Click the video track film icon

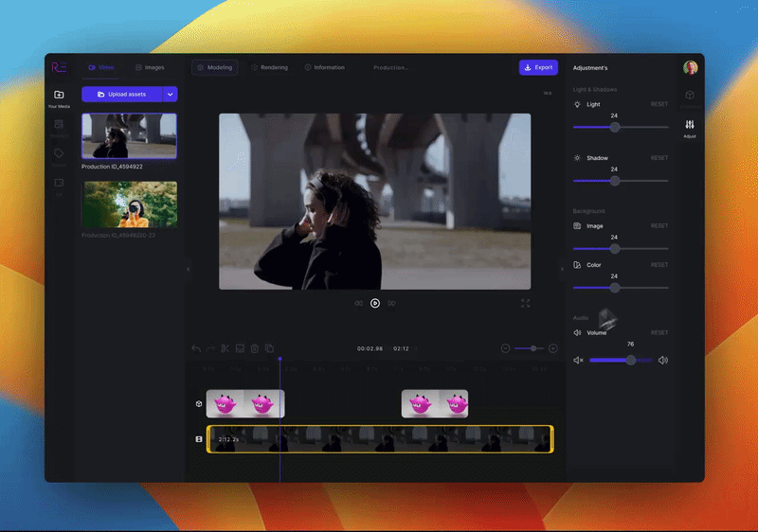(199, 439)
